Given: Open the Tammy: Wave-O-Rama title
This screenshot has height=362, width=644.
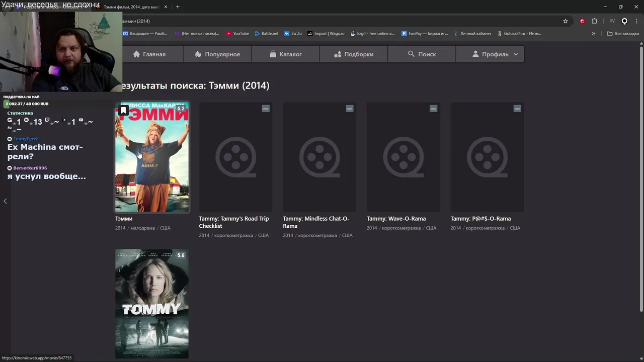Looking at the screenshot, I should click(396, 219).
